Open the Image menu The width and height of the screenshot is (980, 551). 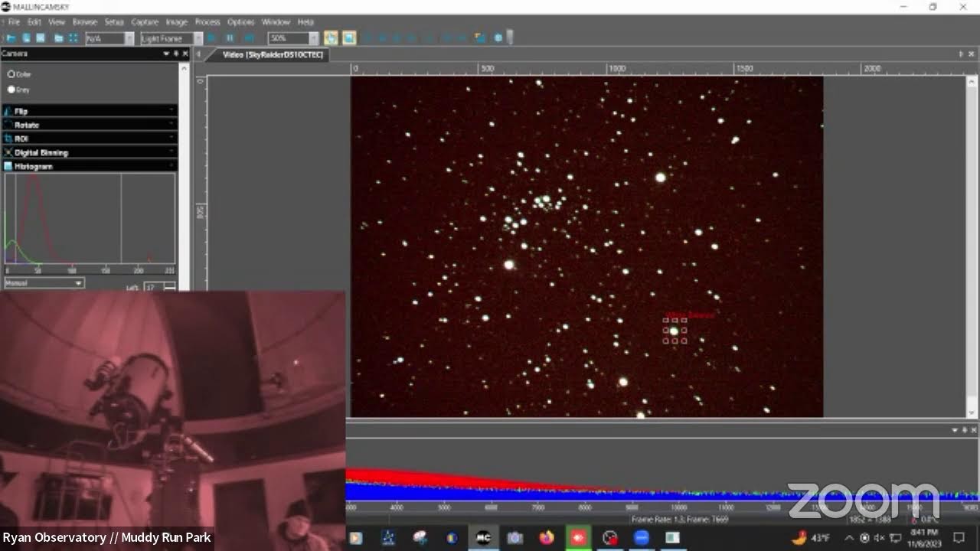pos(177,22)
